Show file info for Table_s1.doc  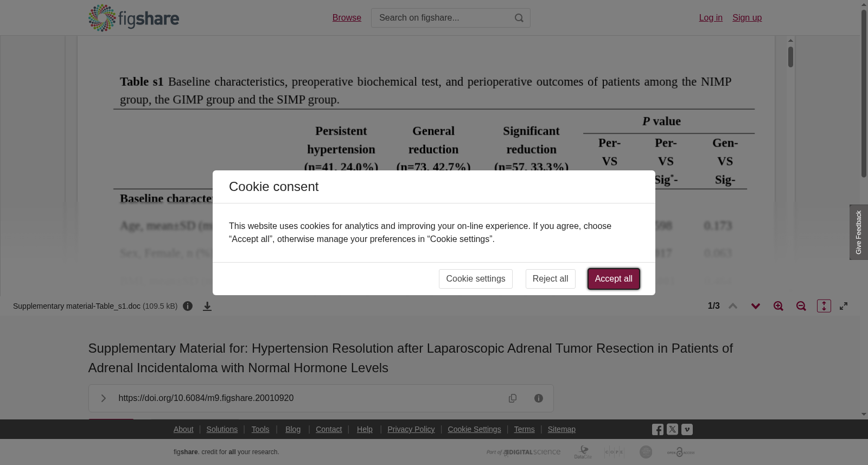(188, 306)
